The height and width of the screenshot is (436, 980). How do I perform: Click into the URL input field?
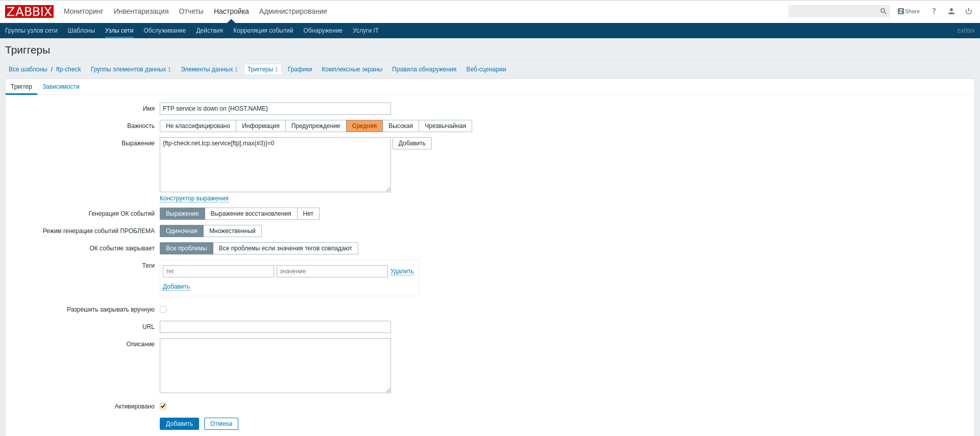click(275, 327)
